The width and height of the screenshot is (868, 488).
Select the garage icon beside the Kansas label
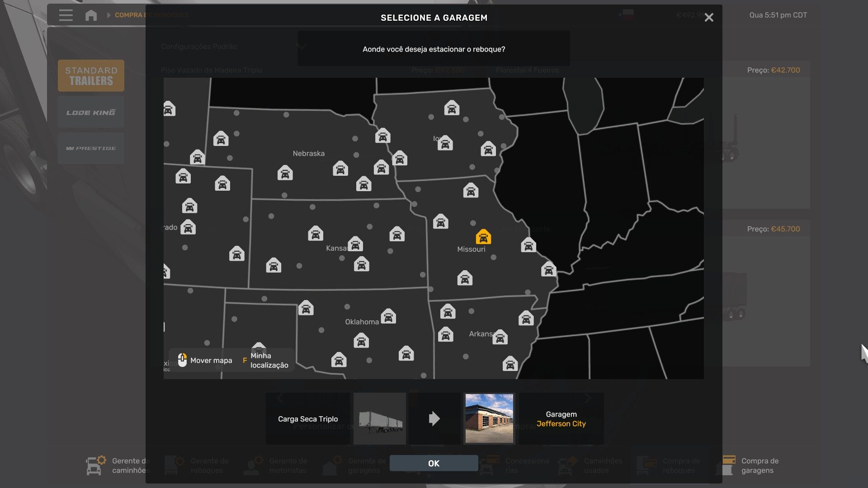355,244
